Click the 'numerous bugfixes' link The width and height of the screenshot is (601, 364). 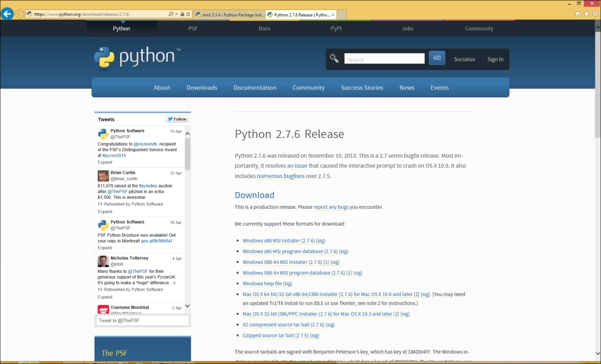coord(280,176)
